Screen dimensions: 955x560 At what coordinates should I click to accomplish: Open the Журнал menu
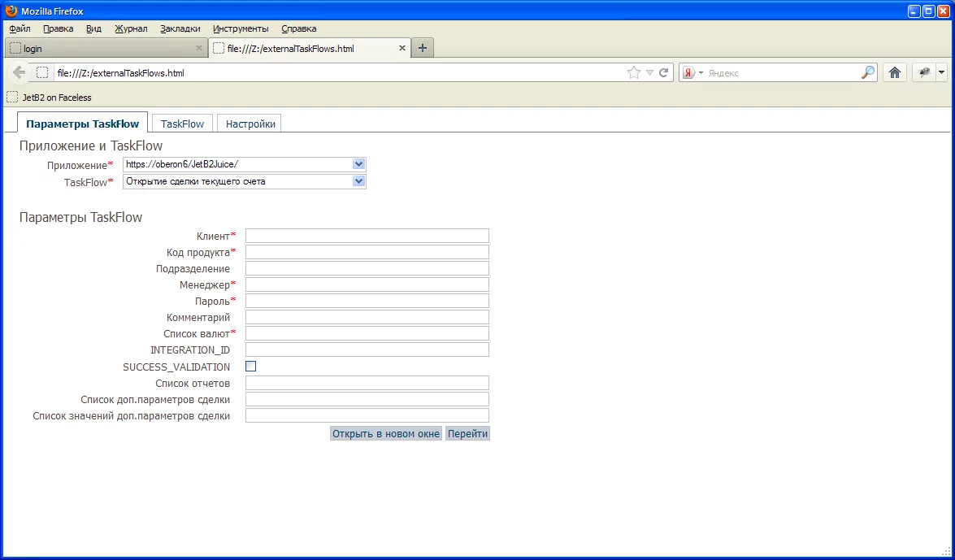[131, 28]
